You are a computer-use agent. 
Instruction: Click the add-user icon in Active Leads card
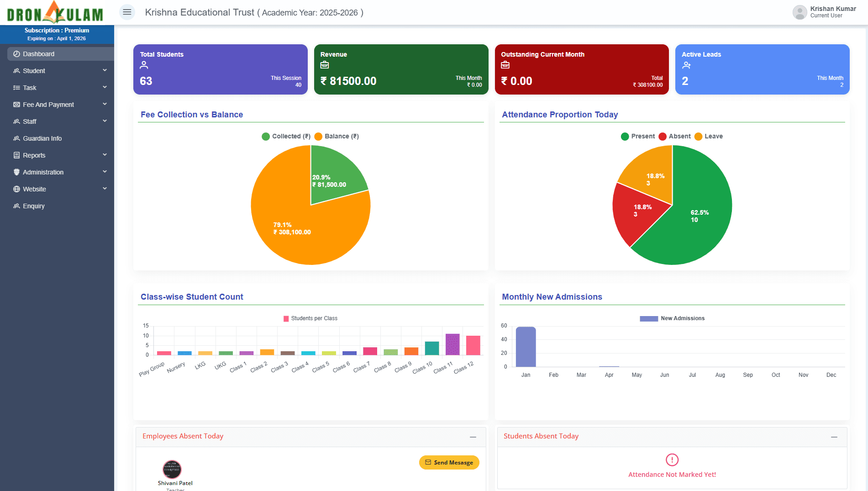point(686,65)
